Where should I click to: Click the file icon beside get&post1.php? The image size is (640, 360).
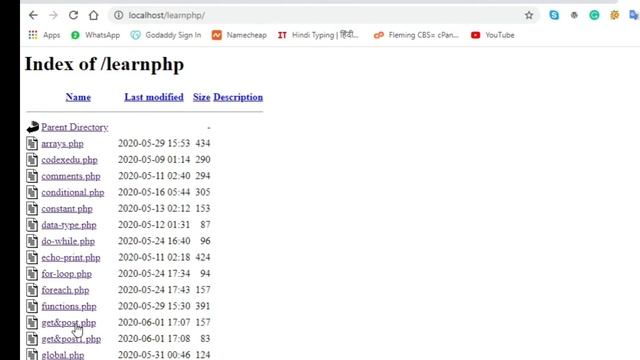(x=32, y=339)
